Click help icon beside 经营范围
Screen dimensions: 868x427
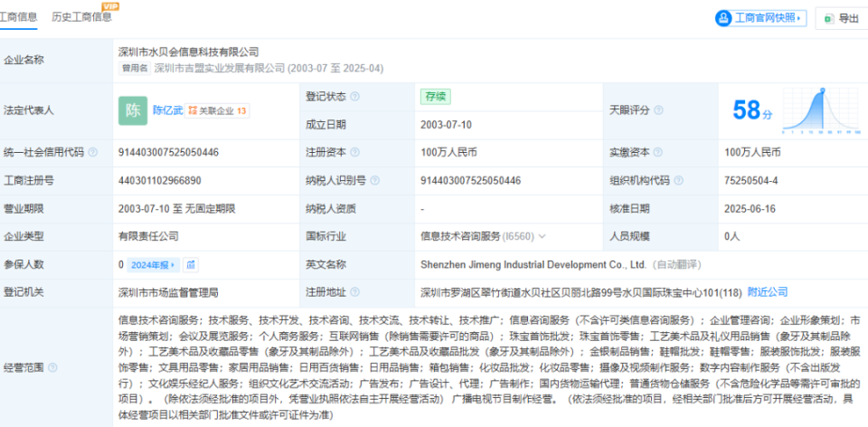(x=52, y=367)
